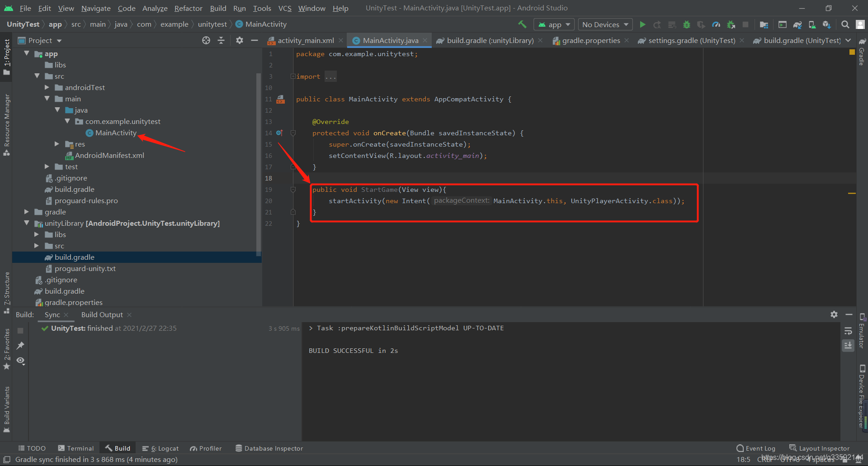
Task: Open the Profile app gauge icon
Action: (716, 24)
